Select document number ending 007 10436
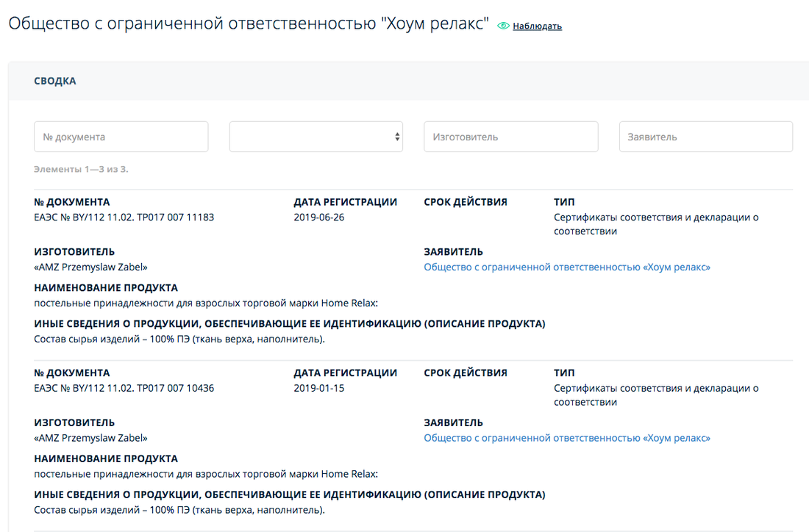This screenshot has height=532, width=809. [x=124, y=388]
